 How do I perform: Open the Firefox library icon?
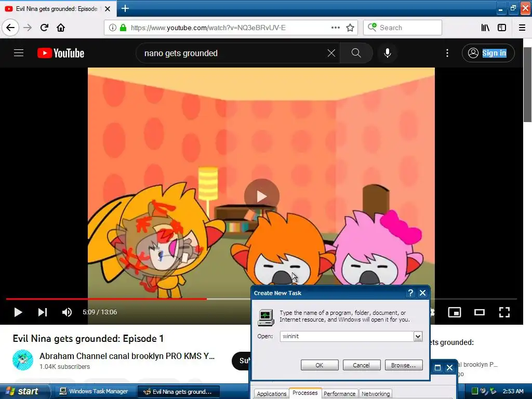click(485, 28)
